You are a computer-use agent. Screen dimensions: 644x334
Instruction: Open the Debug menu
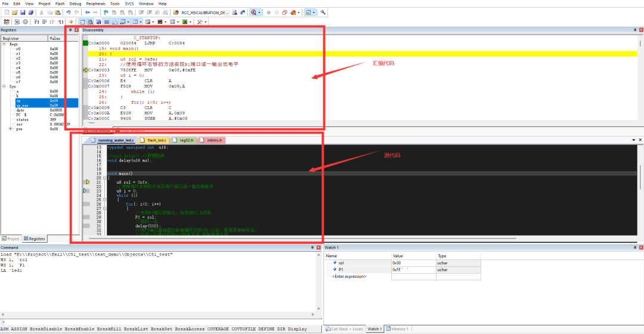pyautogui.click(x=75, y=4)
